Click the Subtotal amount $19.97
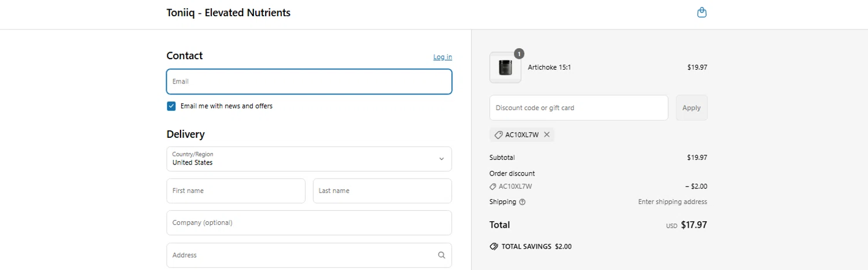The image size is (868, 270). pos(697,158)
